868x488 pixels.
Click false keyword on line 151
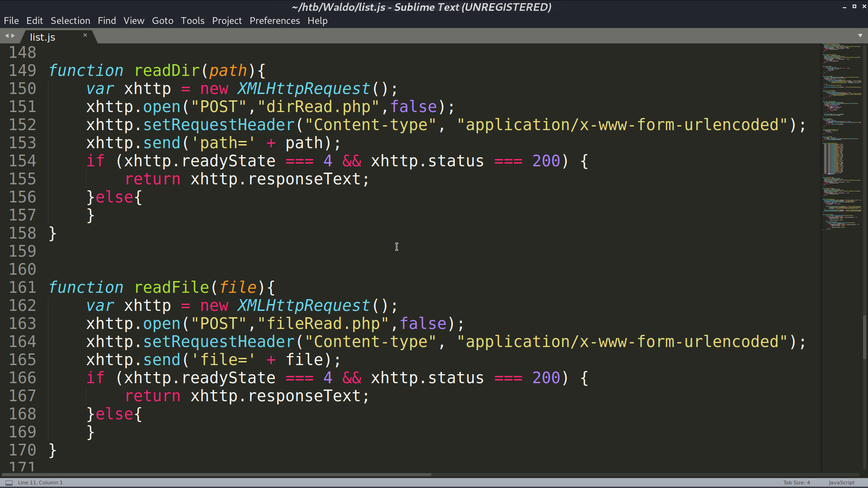pos(414,107)
